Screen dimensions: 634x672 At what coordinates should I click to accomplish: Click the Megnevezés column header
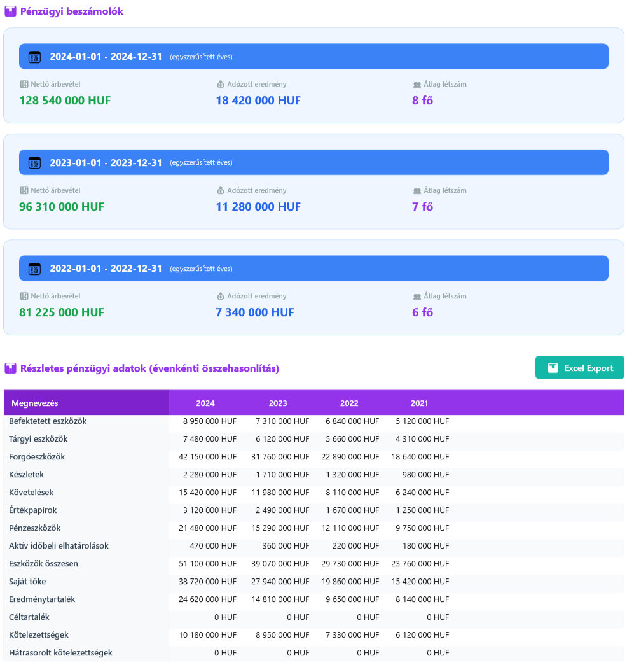pyautogui.click(x=35, y=403)
